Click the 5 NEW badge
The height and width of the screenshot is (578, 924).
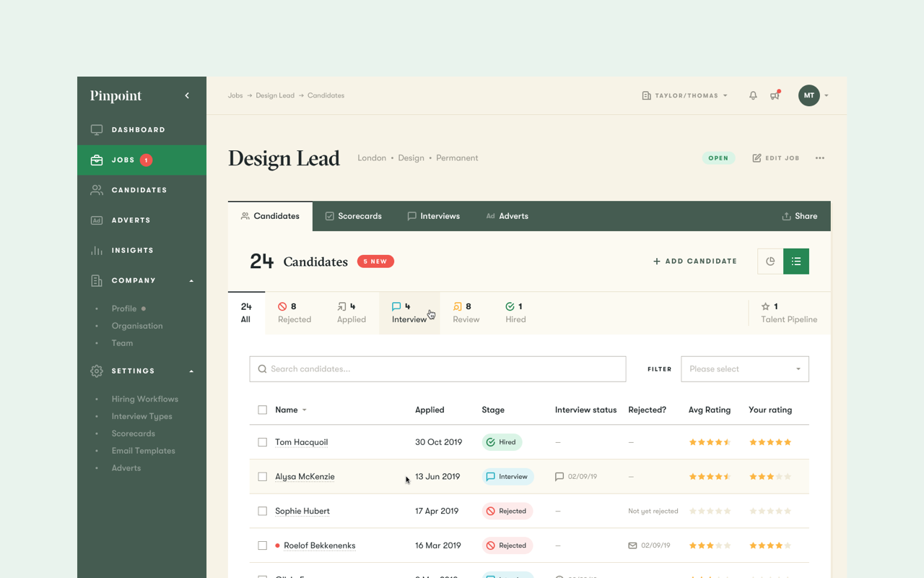375,262
